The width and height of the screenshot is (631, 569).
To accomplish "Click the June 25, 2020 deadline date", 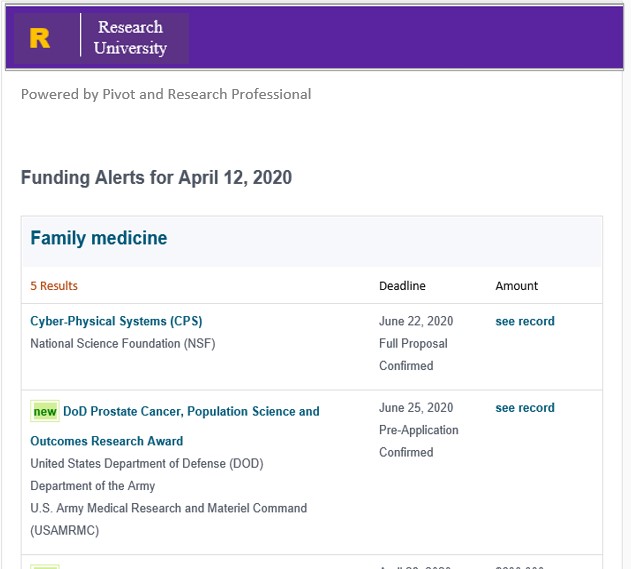I will click(416, 407).
